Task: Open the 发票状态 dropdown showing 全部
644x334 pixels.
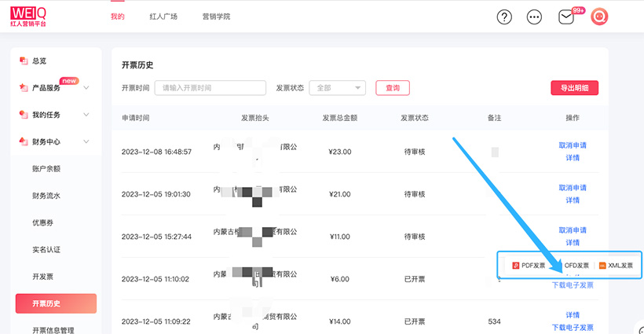Action: point(337,88)
